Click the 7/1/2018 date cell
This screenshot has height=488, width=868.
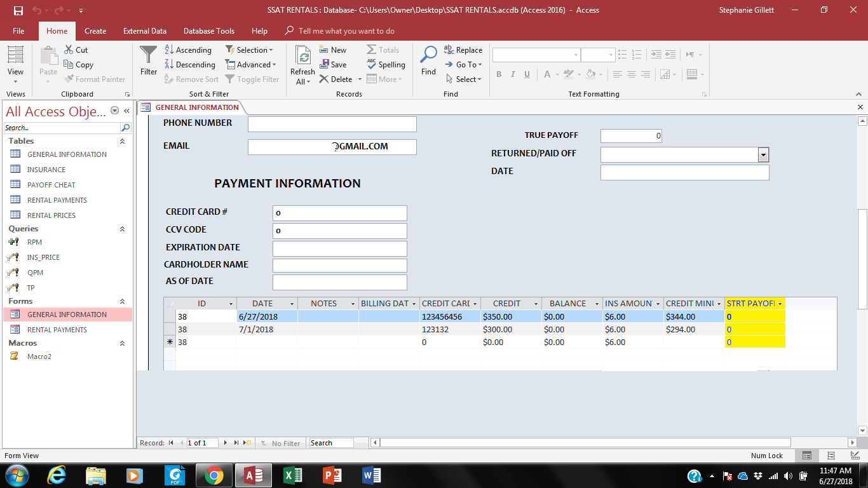[x=267, y=329]
